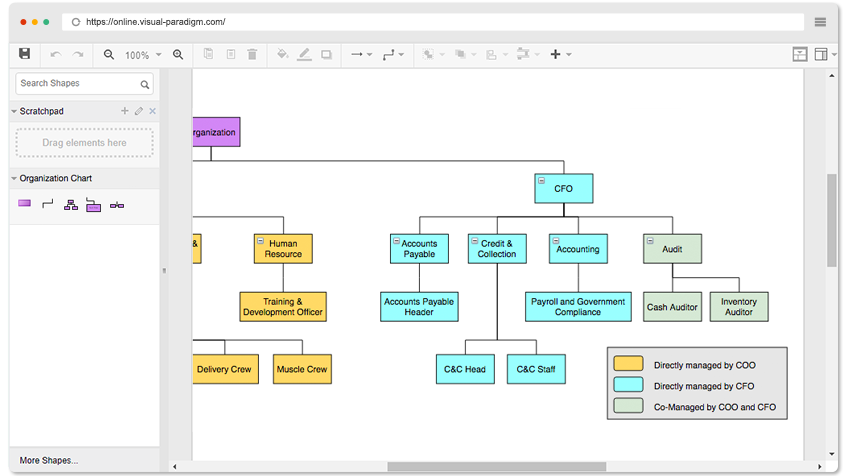Image resolution: width=848 pixels, height=476 pixels.
Task: Collapse the Scratchpad section
Action: click(x=14, y=111)
